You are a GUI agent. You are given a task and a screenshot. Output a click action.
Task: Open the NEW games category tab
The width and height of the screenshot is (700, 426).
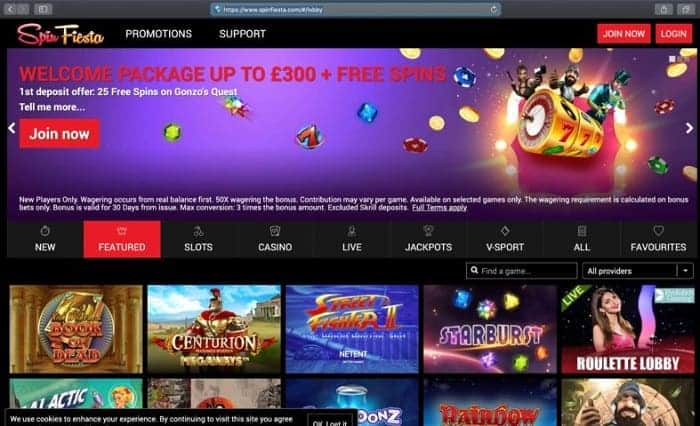pyautogui.click(x=45, y=239)
